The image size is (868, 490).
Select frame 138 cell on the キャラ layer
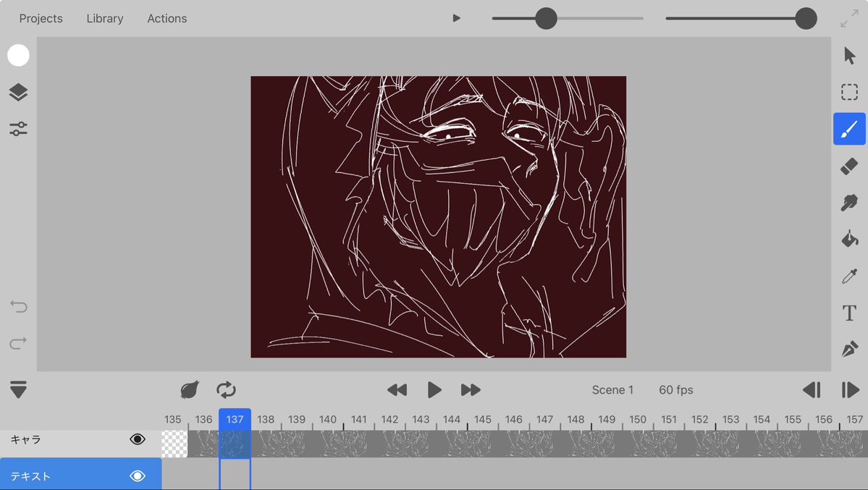click(266, 444)
